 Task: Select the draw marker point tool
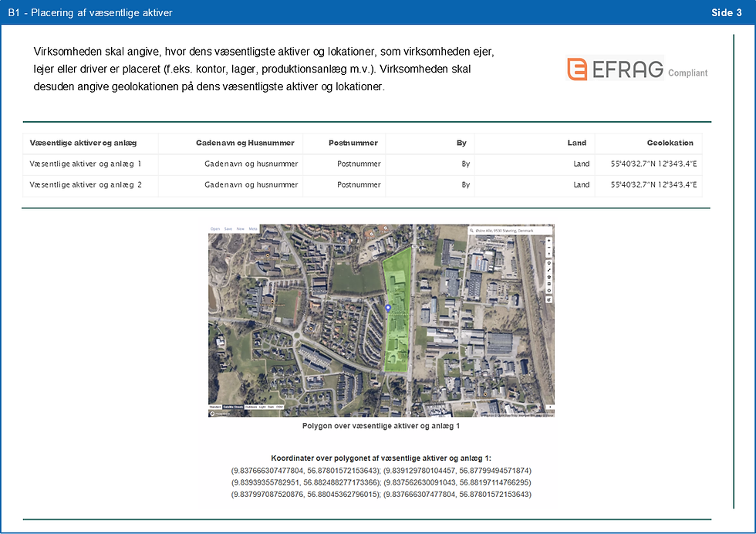[x=548, y=263]
